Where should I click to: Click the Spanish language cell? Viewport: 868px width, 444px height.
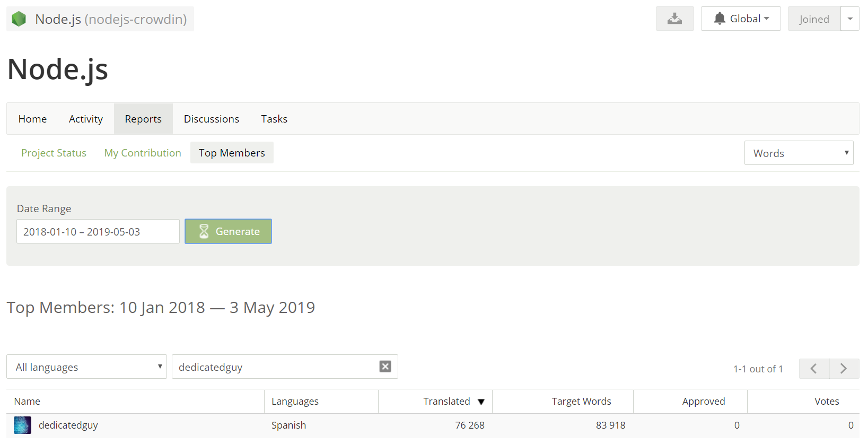(x=288, y=425)
